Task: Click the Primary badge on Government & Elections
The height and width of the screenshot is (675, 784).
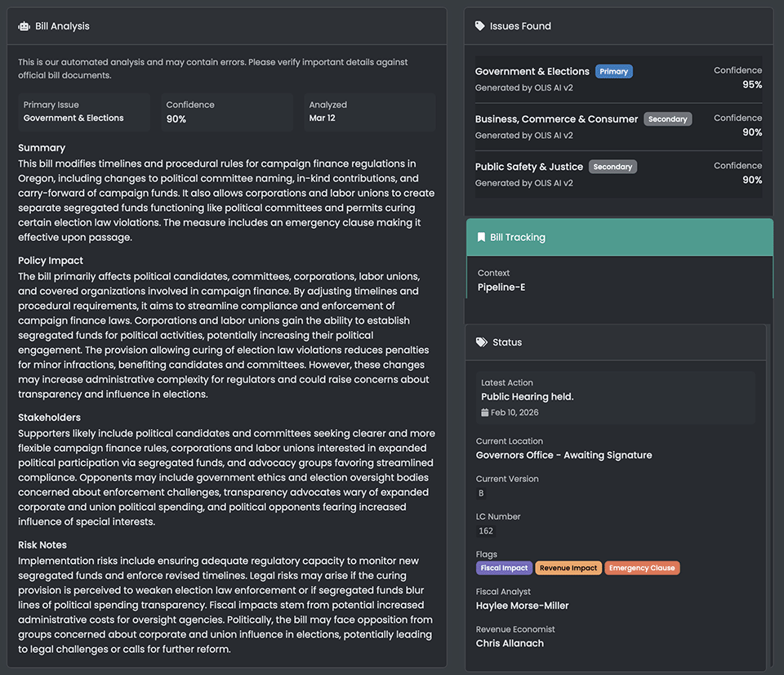Action: [613, 71]
